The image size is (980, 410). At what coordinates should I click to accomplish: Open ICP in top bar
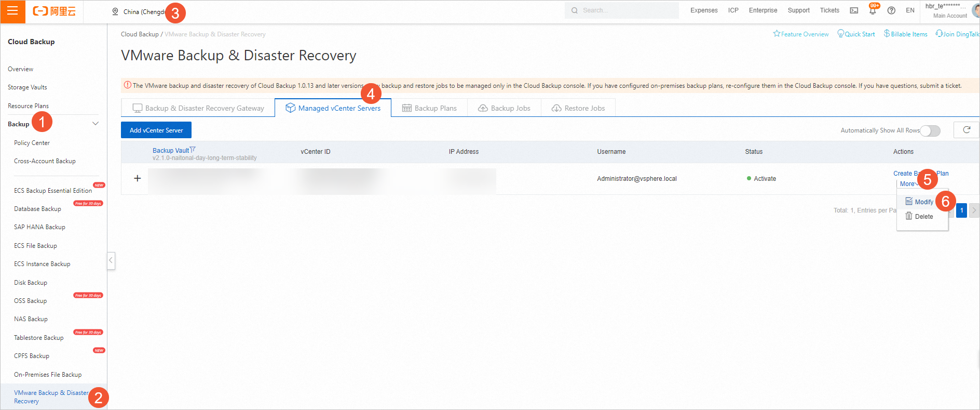coord(733,10)
